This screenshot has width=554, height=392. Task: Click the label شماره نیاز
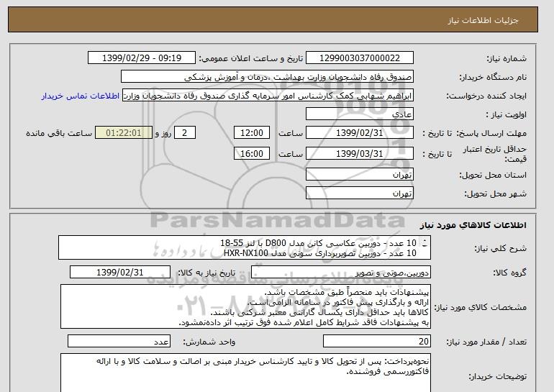click(x=507, y=58)
